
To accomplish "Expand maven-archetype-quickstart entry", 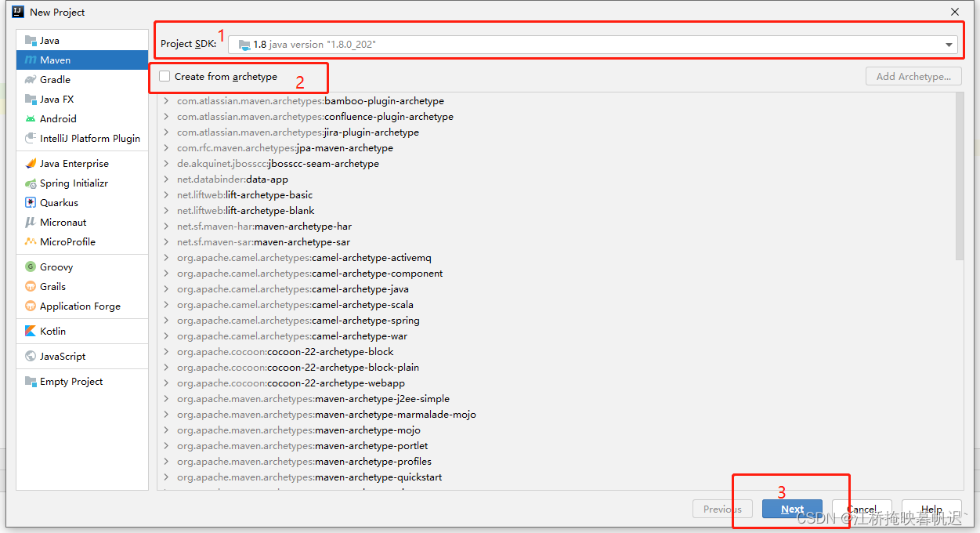I will tap(166, 477).
